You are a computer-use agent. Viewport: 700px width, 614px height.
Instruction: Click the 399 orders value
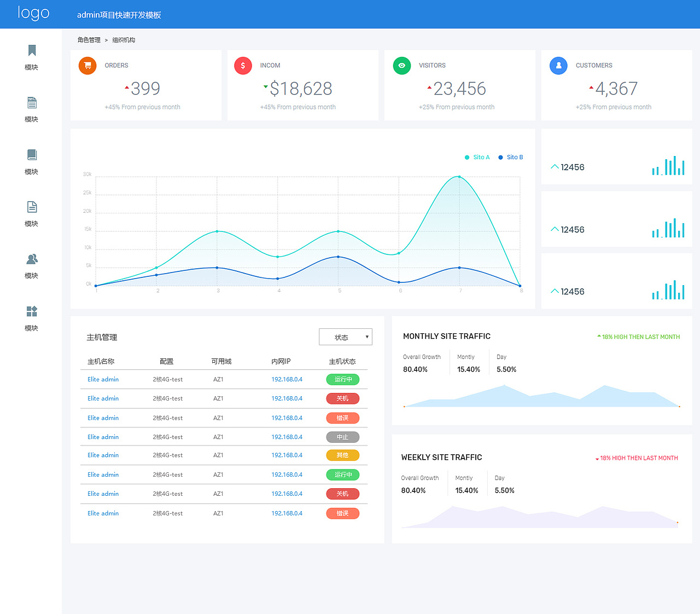pos(145,89)
